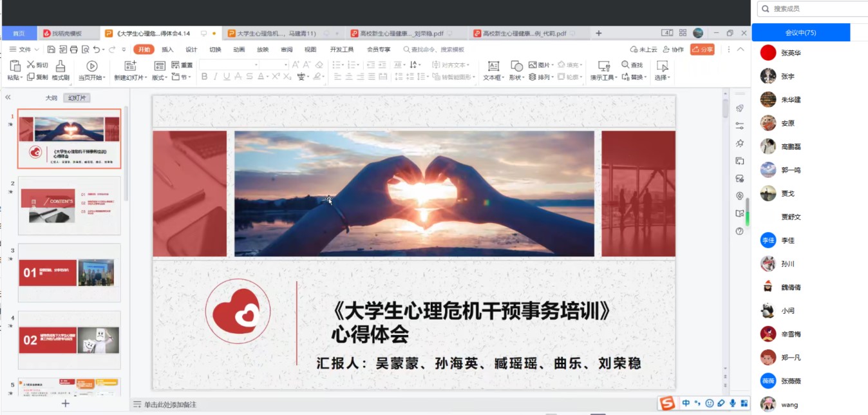Open the 动画 (Animation) ribbon tab
The image size is (868, 415).
coord(239,50)
